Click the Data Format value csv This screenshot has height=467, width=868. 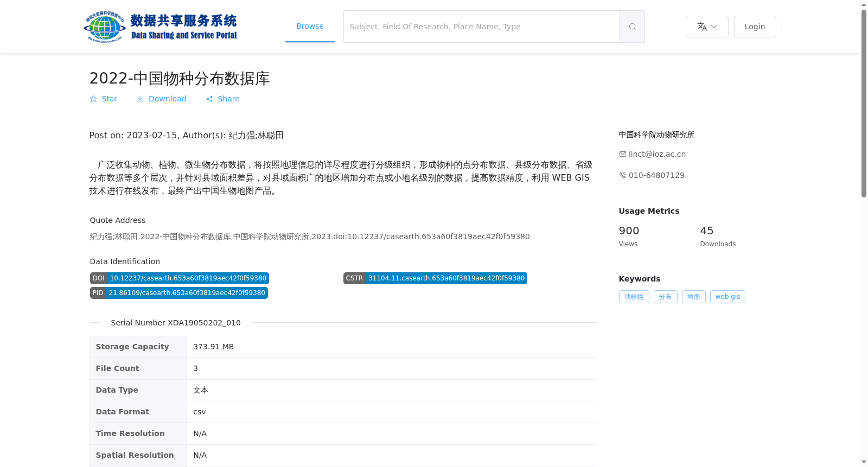200,412
